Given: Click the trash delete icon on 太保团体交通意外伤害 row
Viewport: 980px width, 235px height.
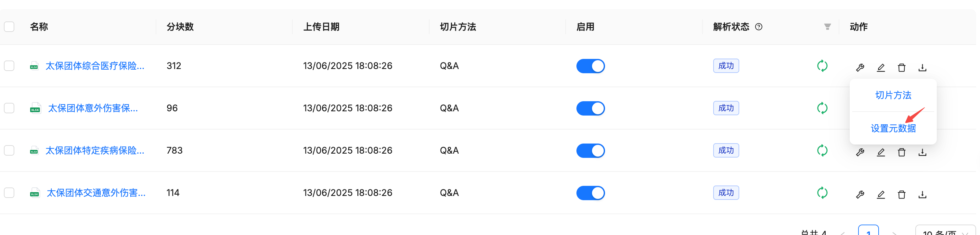Looking at the screenshot, I should coord(901,194).
